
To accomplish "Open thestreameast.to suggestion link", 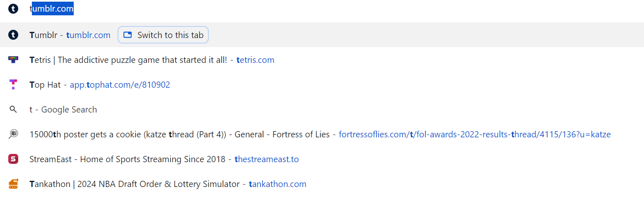I will click(267, 159).
